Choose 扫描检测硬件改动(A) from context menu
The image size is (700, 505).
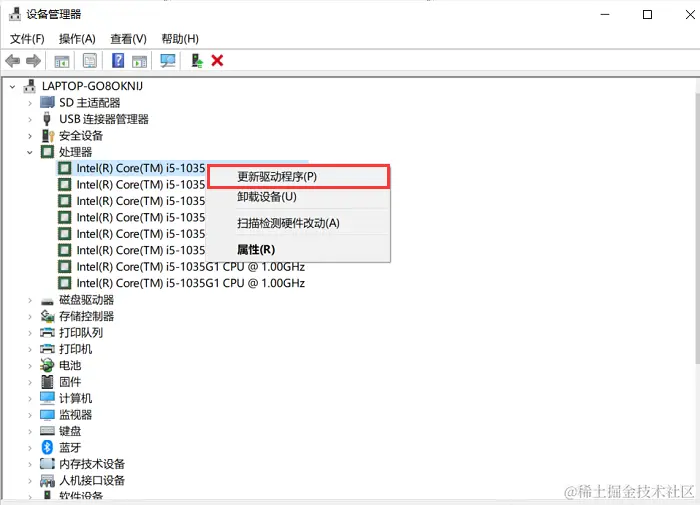coord(298,223)
